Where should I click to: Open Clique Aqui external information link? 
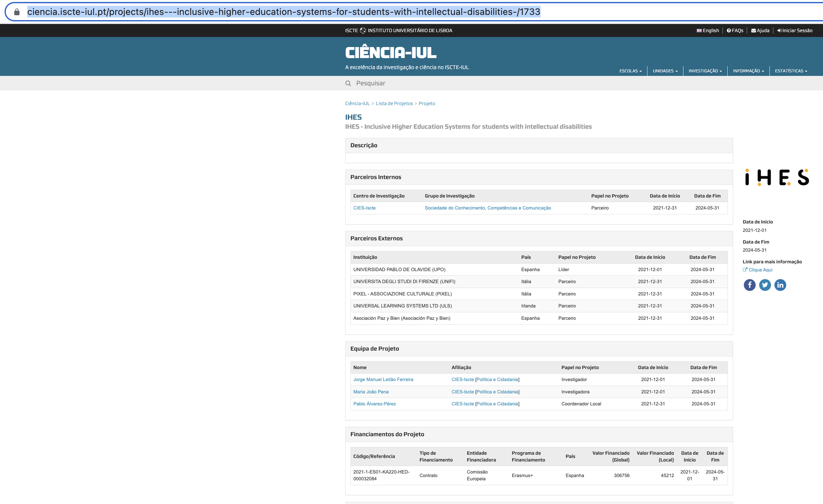click(x=757, y=270)
